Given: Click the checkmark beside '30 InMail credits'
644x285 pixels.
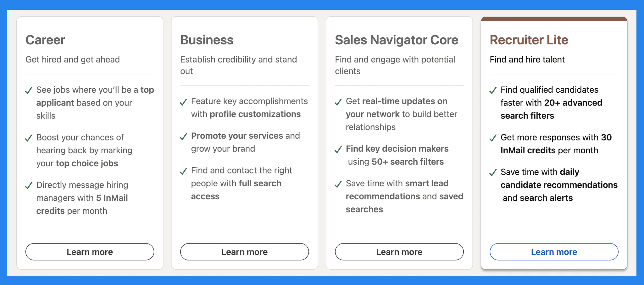Looking at the screenshot, I should 493,138.
